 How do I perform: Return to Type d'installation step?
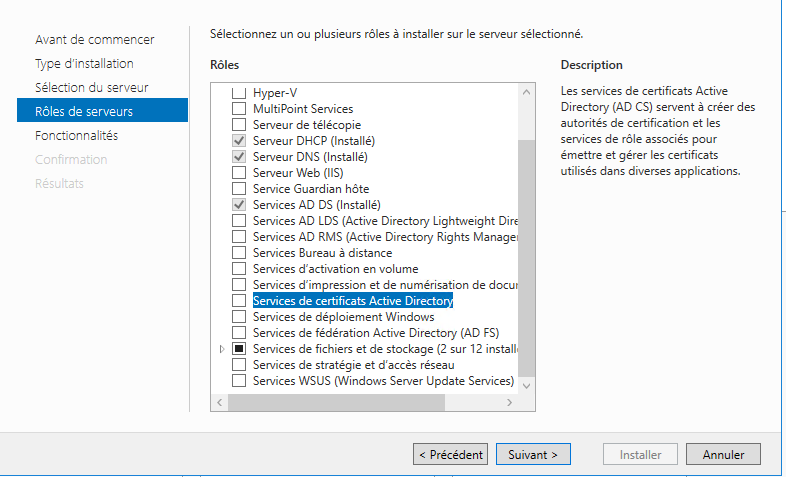84,64
